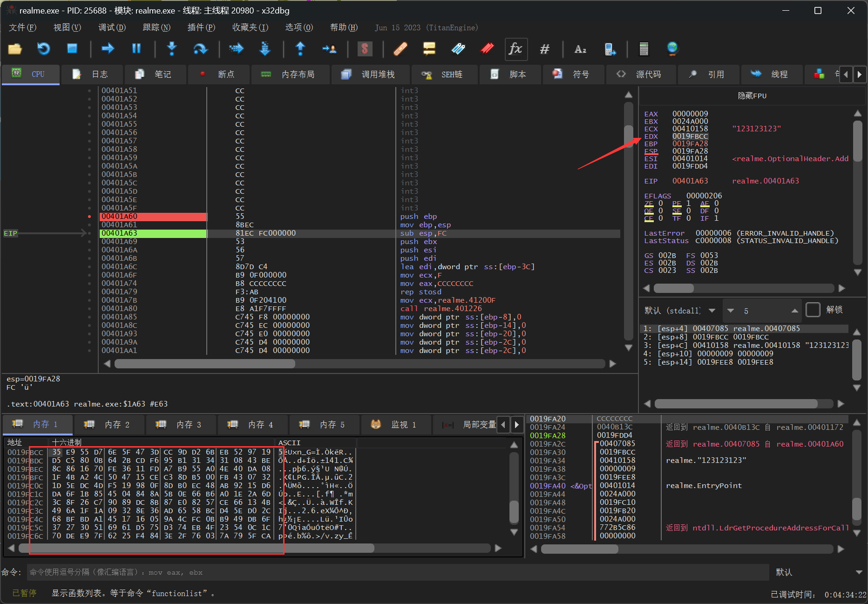
Task: Open patches with the bandage icon
Action: [400, 48]
